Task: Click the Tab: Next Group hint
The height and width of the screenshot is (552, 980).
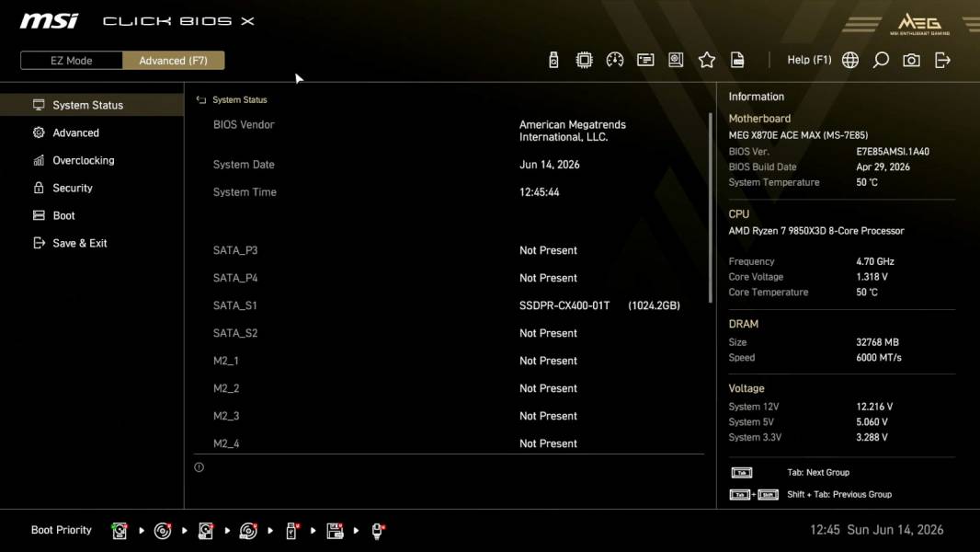Action: click(x=817, y=473)
